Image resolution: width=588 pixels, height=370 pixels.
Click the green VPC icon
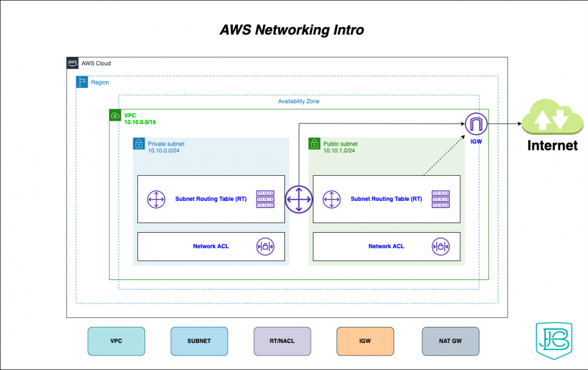click(x=115, y=115)
